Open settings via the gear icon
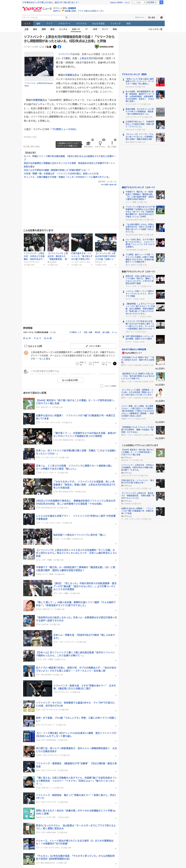Screen dimensions: 186x868 click(x=161, y=18)
